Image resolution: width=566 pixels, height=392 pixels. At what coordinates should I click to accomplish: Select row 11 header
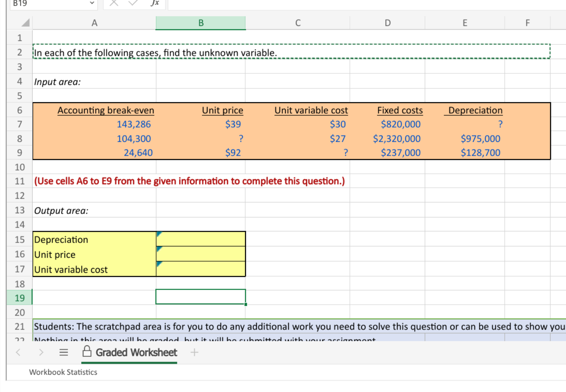[20, 181]
